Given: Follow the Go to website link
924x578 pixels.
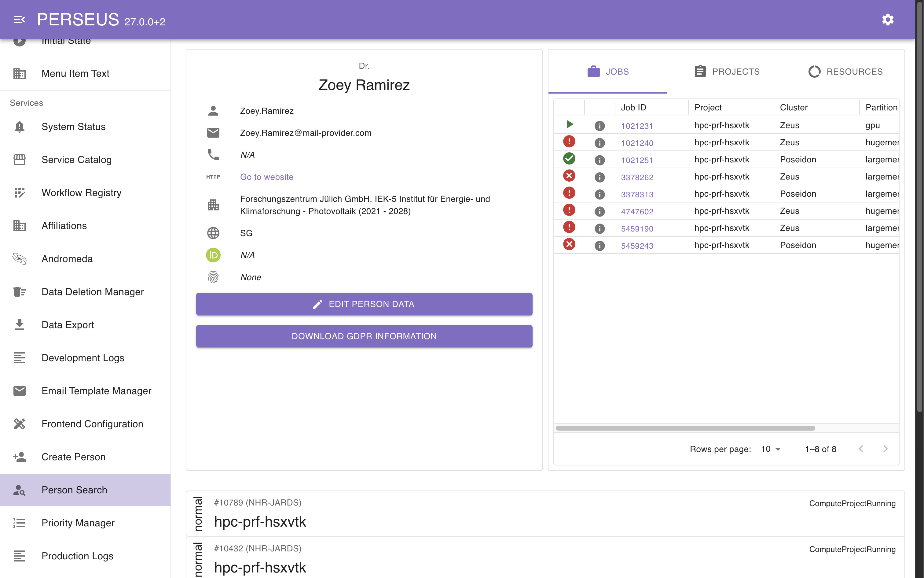Looking at the screenshot, I should pyautogui.click(x=266, y=177).
